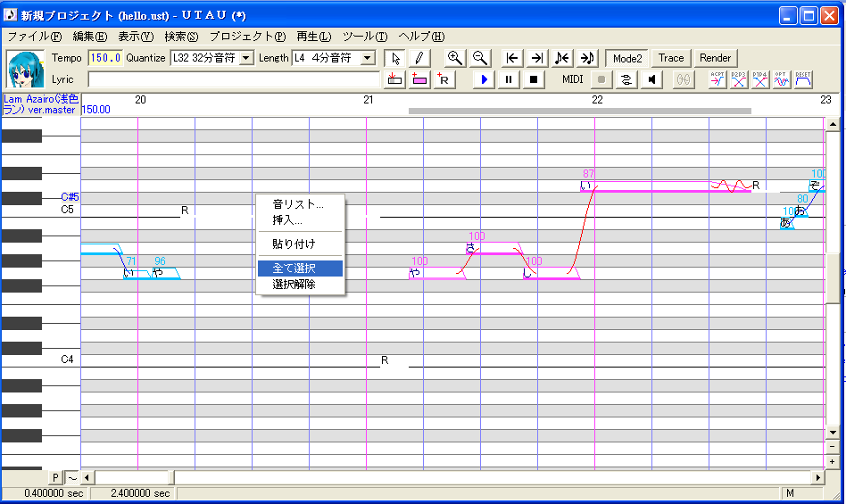Viewport: 846px width, 504px height.
Task: Open the Quantize dropdown
Action: [x=246, y=58]
